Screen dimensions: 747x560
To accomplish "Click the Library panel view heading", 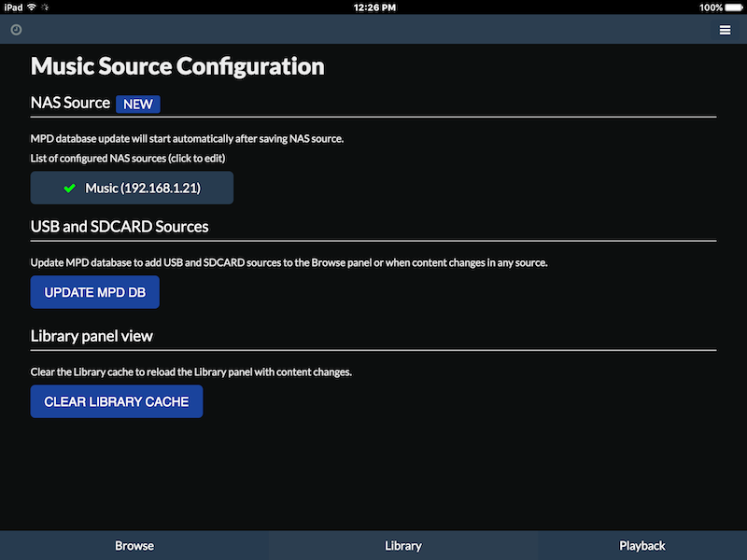I will pos(92,336).
